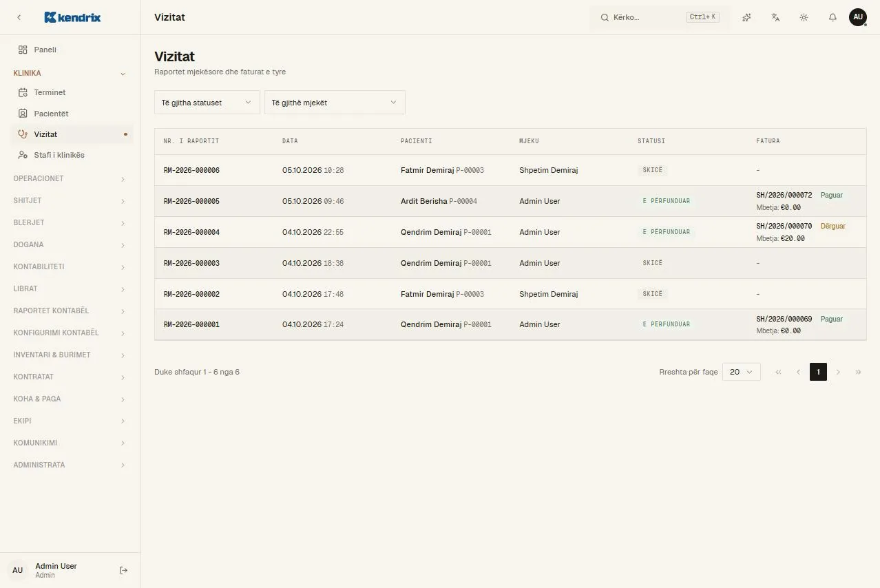Screen dimensions: 880x588
Task: Click the logout icon beside Admin User
Action: tap(124, 570)
